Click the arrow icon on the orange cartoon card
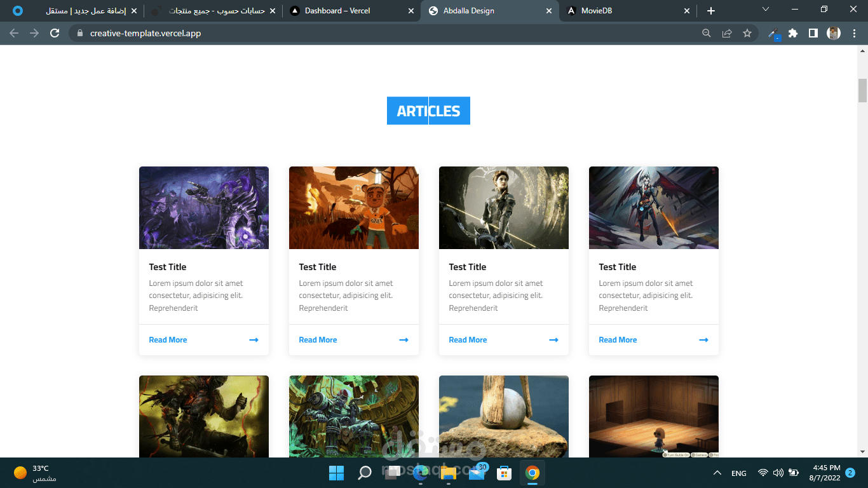The image size is (868, 488). (x=403, y=340)
